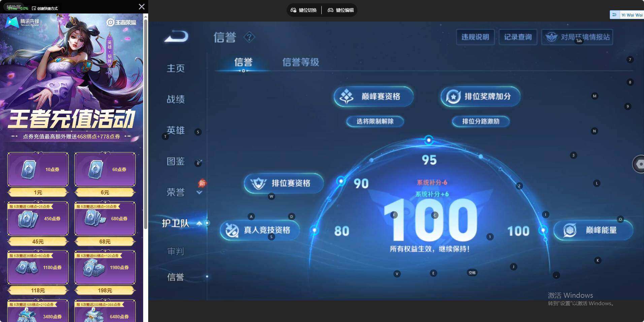This screenshot has height=322, width=644.
Task: Collapse the 护卫队 submenu arrow
Action: coord(199,223)
